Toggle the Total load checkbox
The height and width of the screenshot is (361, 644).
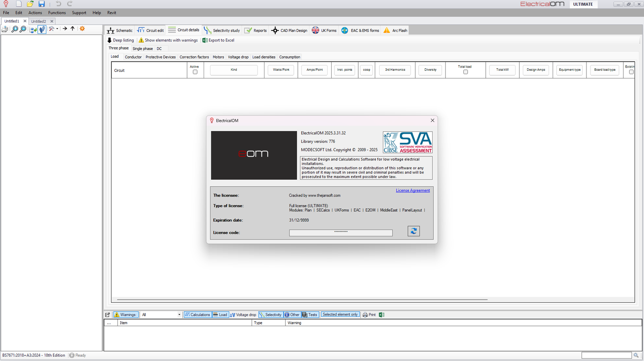click(466, 72)
